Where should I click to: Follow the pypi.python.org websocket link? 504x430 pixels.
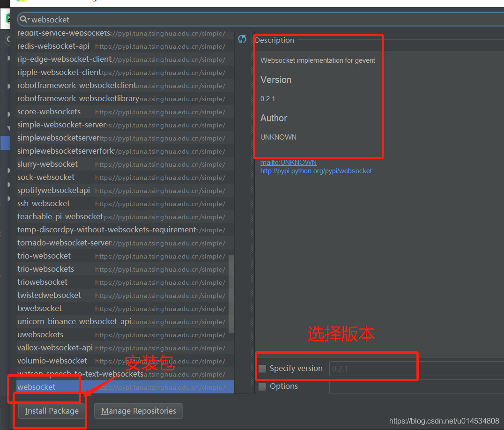[316, 171]
